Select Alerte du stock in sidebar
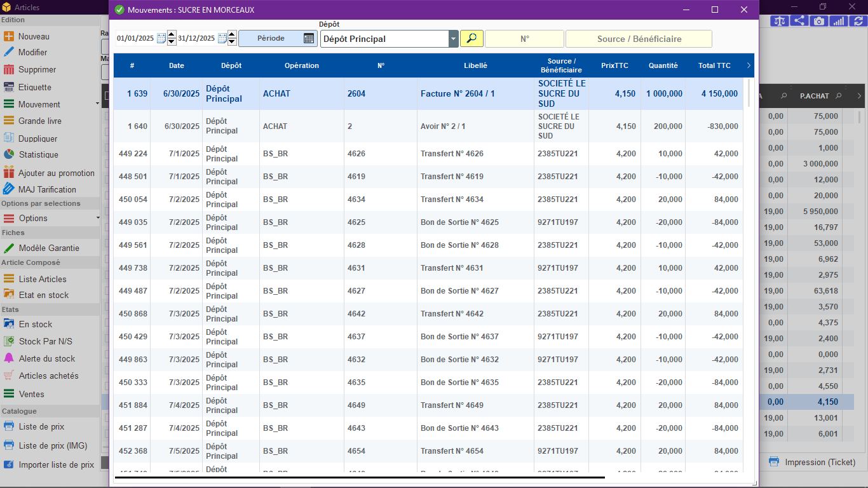Screen dimensions: 868x488 [x=47, y=358]
